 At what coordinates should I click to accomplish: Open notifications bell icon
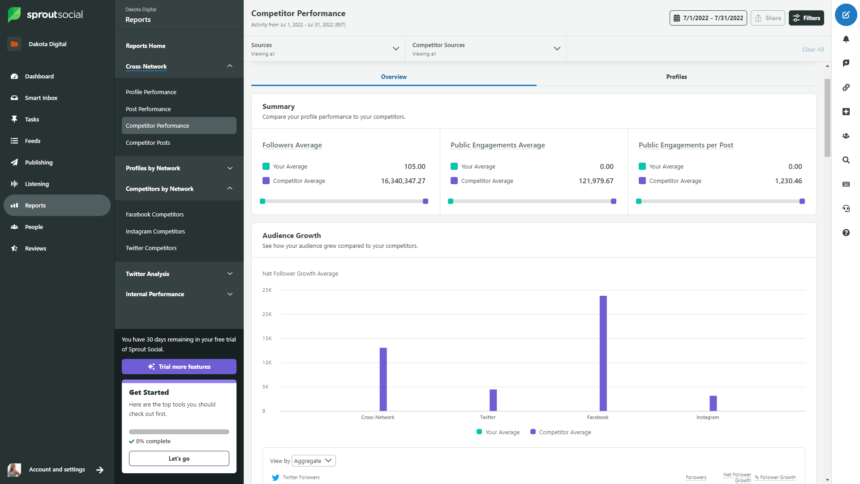[846, 39]
